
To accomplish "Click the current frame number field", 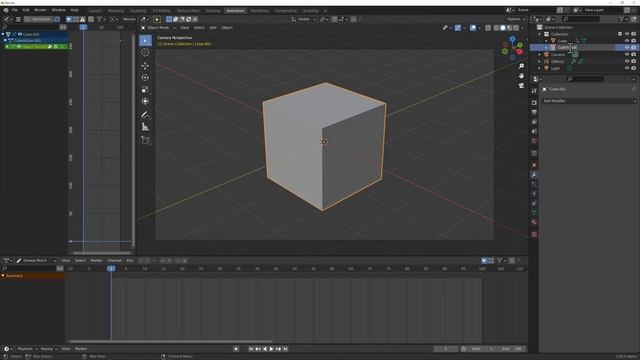I will (446, 349).
